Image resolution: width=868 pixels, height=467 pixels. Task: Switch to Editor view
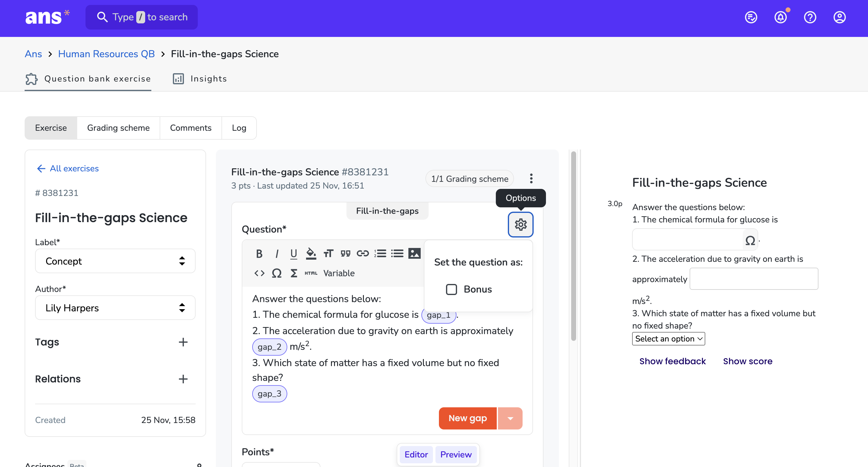[416, 454]
